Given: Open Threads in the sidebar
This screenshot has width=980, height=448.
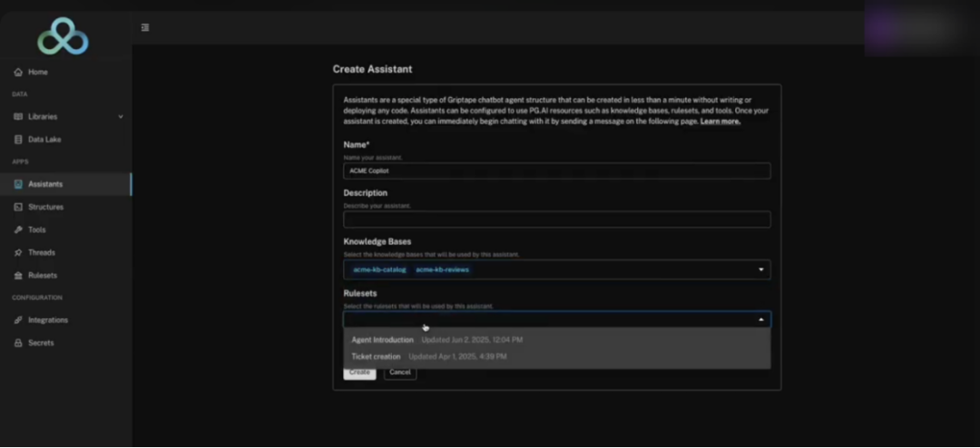Looking at the screenshot, I should coord(65,252).
